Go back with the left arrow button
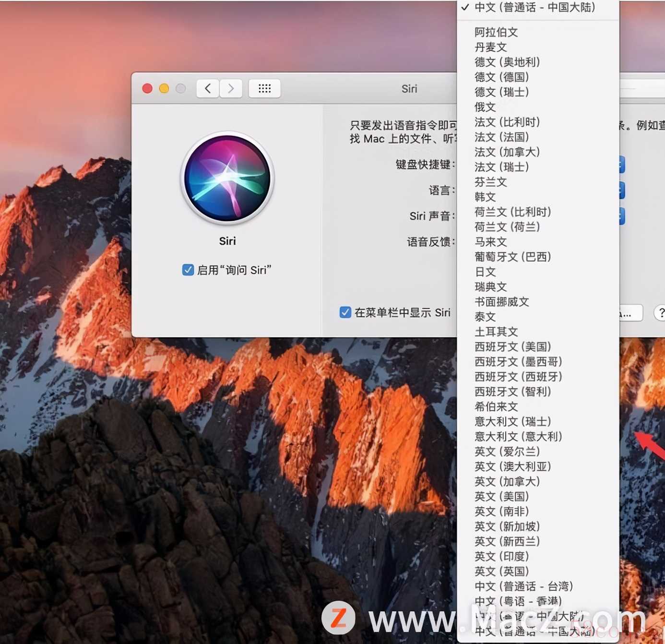The height and width of the screenshot is (644, 665). tap(208, 88)
